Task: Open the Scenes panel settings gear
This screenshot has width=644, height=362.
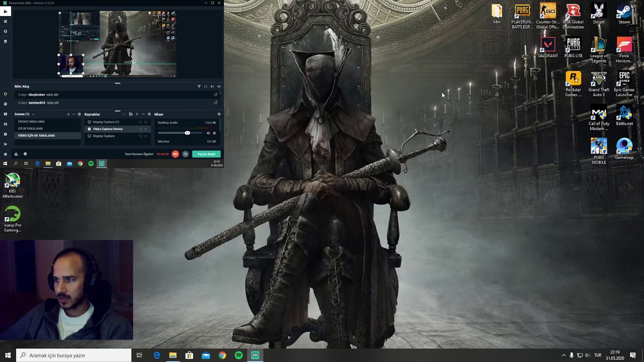Action: tap(79, 114)
